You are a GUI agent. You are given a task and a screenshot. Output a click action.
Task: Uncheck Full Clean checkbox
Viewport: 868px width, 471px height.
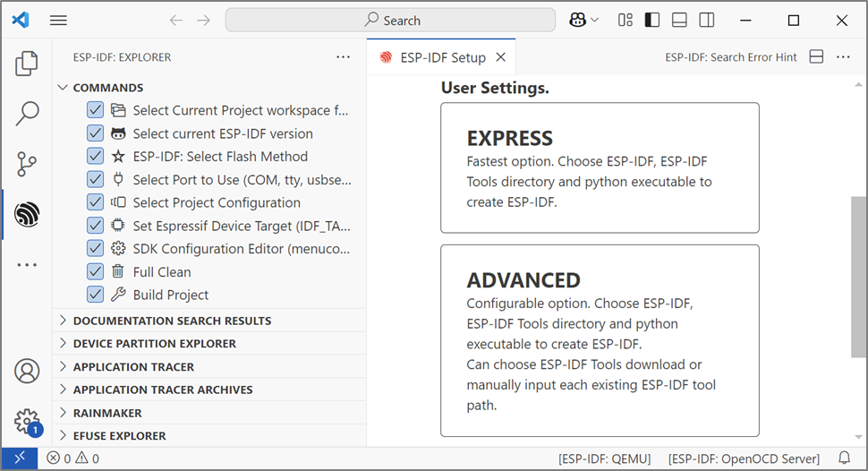(95, 271)
